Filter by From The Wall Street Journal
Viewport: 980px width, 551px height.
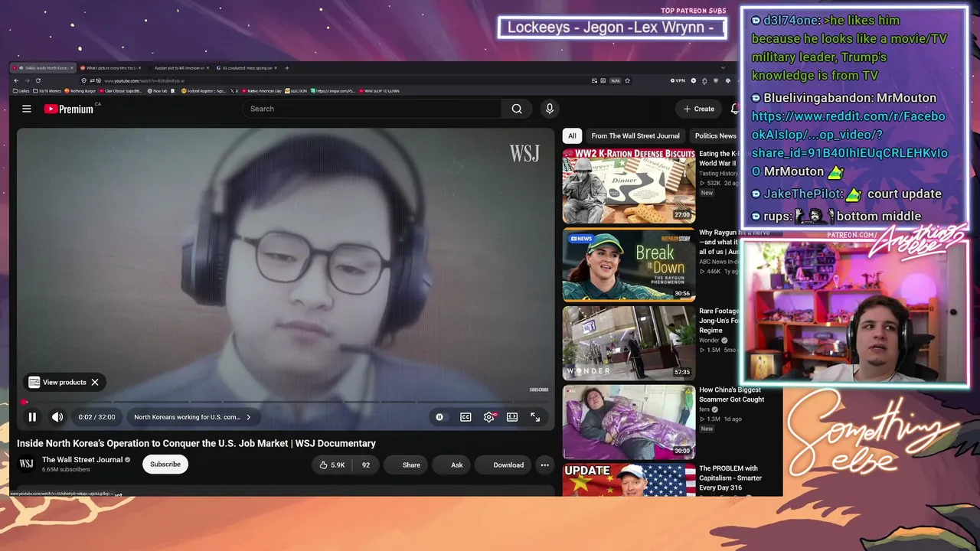click(x=635, y=135)
